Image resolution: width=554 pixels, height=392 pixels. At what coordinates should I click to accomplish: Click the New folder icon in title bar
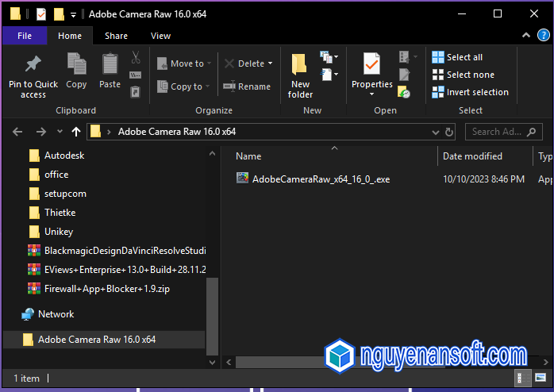point(59,14)
